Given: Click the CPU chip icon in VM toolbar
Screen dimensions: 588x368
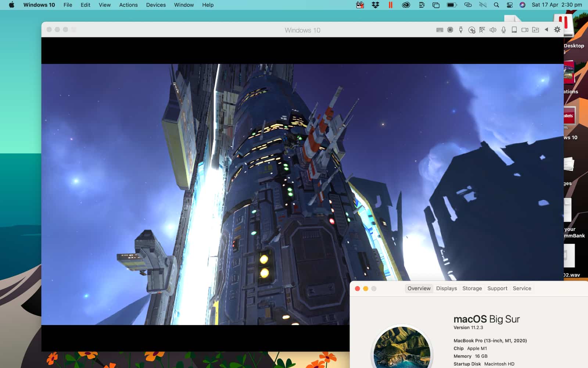Looking at the screenshot, I should pyautogui.click(x=450, y=30).
